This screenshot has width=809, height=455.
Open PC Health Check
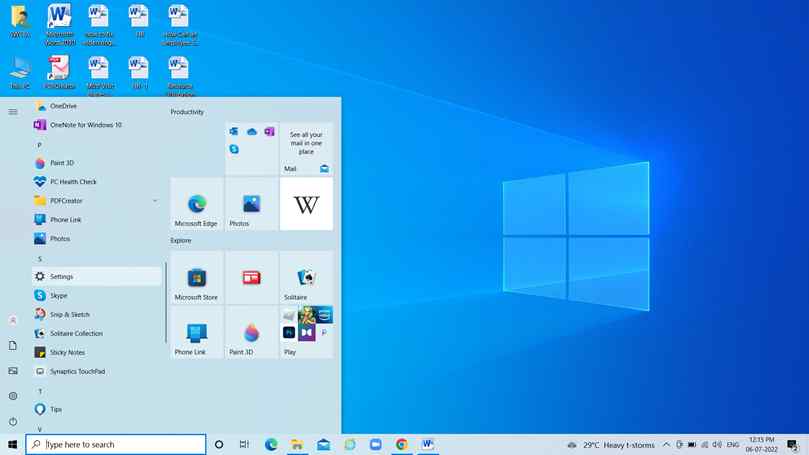(97, 182)
